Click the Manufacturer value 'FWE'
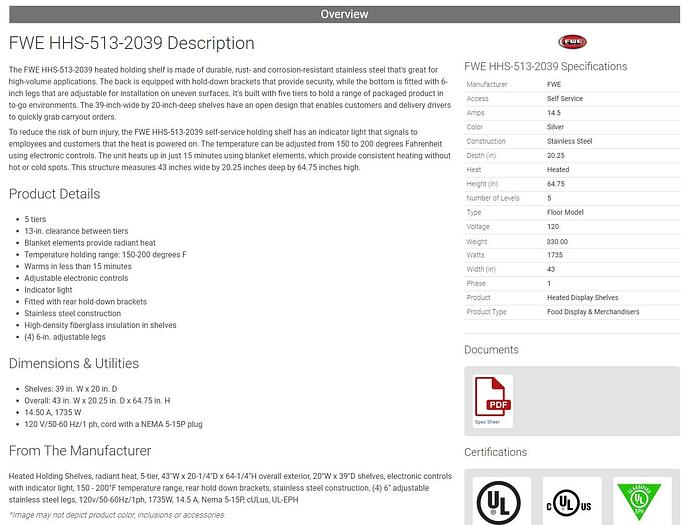 pos(554,85)
